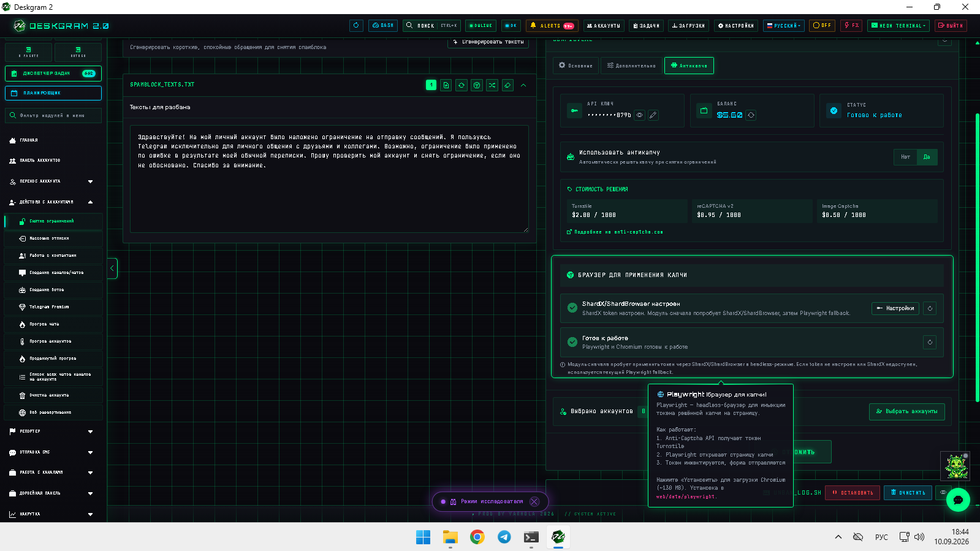Image resolution: width=980 pixels, height=551 pixels.
Task: Refresh the ShardX/ShardBrowser status
Action: point(930,308)
